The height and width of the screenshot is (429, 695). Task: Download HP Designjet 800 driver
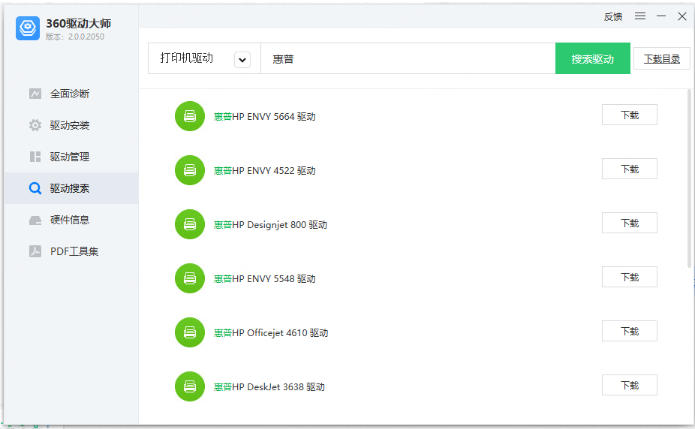tap(629, 223)
